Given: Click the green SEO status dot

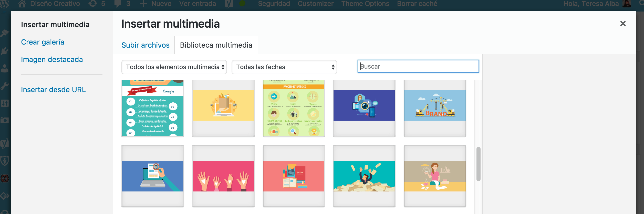Looking at the screenshot, I should click(x=242, y=3).
